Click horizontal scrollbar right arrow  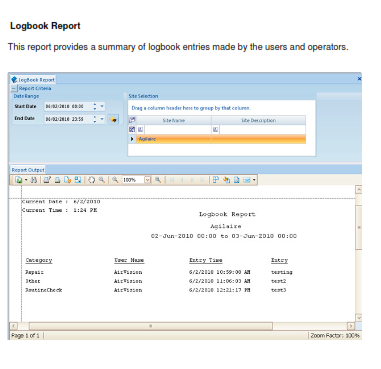pos(351,326)
